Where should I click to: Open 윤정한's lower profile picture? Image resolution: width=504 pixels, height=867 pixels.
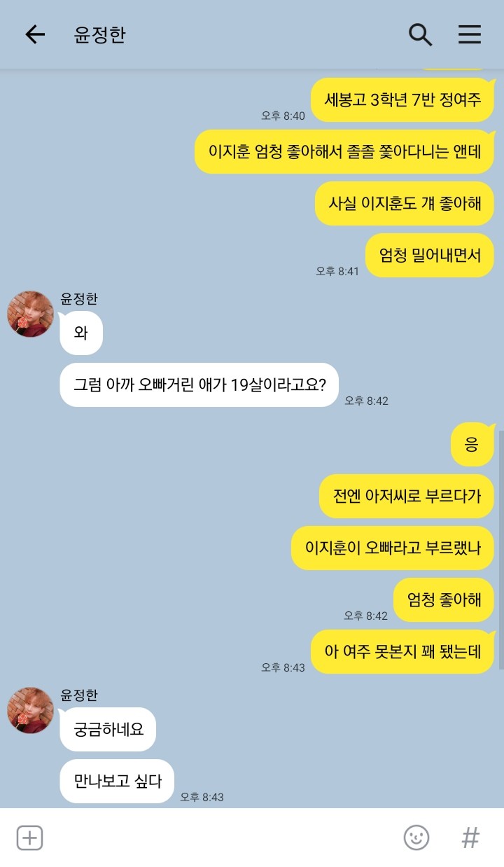pyautogui.click(x=30, y=711)
